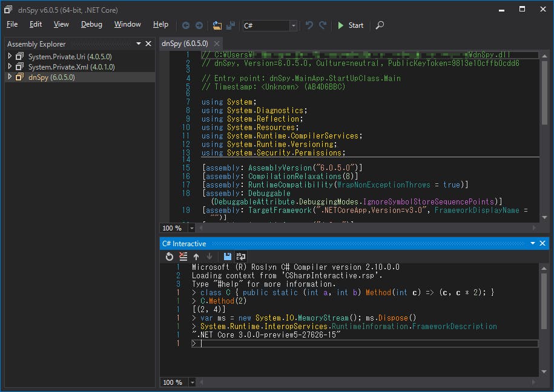Toggle word wrap icon in C# Interactive
The width and height of the screenshot is (554, 392).
coord(240,256)
